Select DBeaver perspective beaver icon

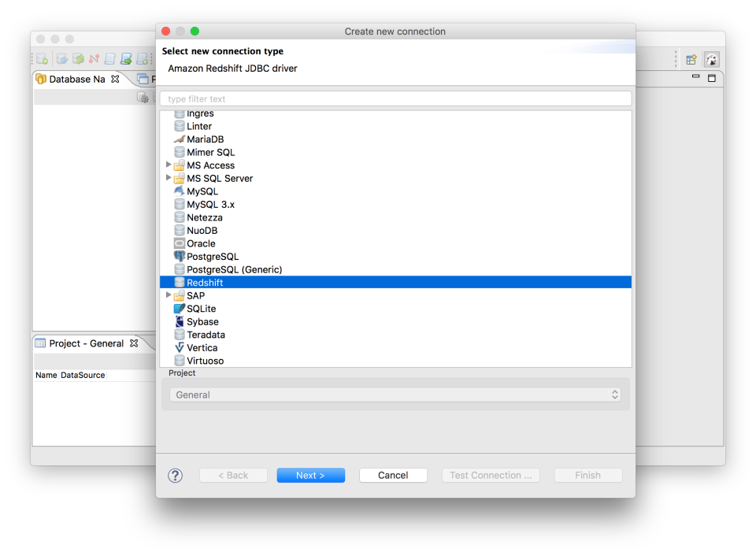pos(712,59)
